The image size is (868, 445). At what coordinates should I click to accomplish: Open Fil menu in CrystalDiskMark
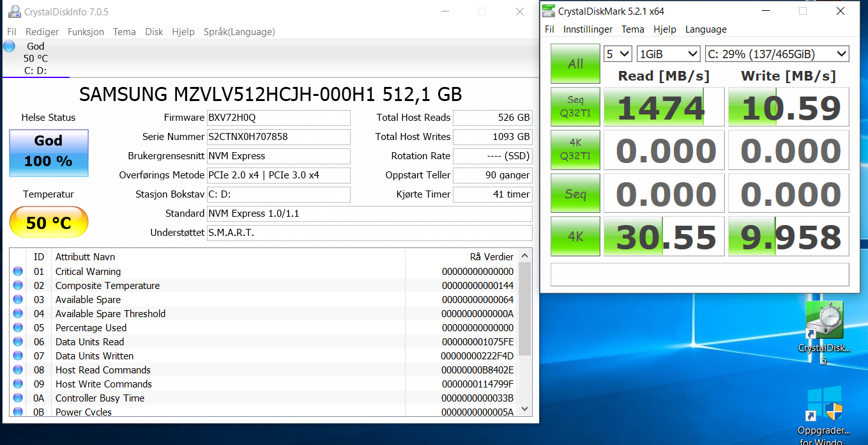point(549,29)
